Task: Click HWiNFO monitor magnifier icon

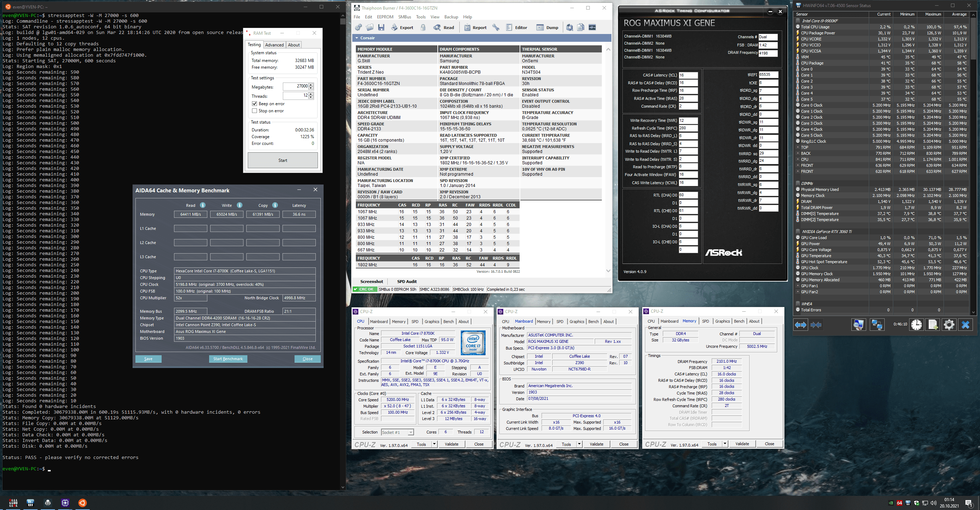Action: 859,324
